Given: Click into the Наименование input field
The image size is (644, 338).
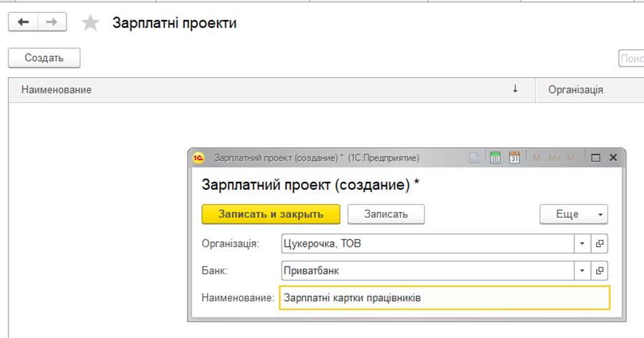Looking at the screenshot, I should (x=444, y=298).
